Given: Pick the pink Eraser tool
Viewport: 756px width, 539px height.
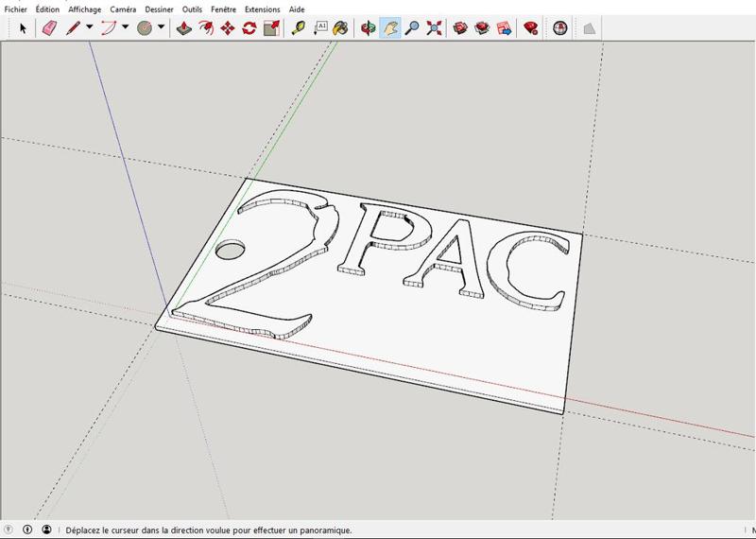Looking at the screenshot, I should [49, 28].
